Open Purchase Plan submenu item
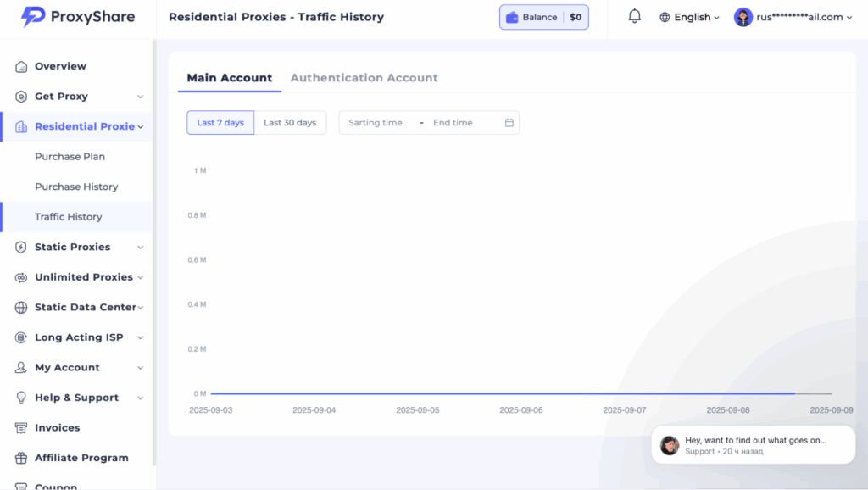Viewport: 868px width, 490px height. [76, 157]
